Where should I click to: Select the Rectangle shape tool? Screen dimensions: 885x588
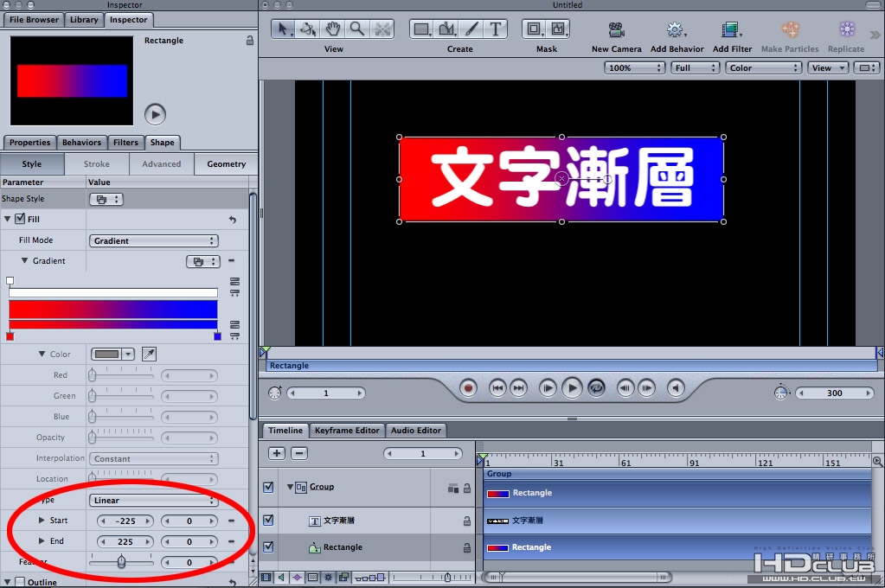click(x=421, y=29)
